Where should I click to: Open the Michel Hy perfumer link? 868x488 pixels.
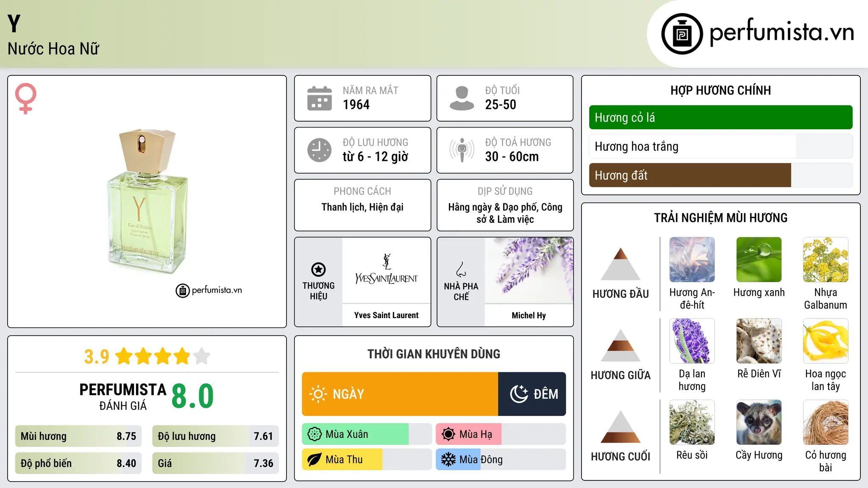[x=529, y=315]
